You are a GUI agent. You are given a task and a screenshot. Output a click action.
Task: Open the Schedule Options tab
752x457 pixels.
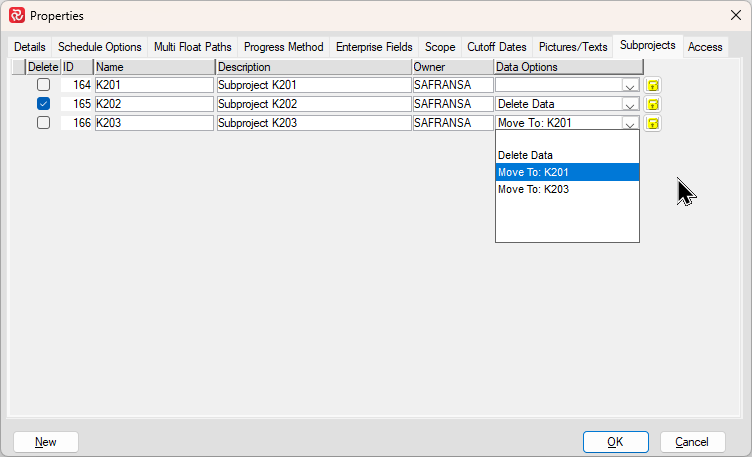(x=100, y=47)
